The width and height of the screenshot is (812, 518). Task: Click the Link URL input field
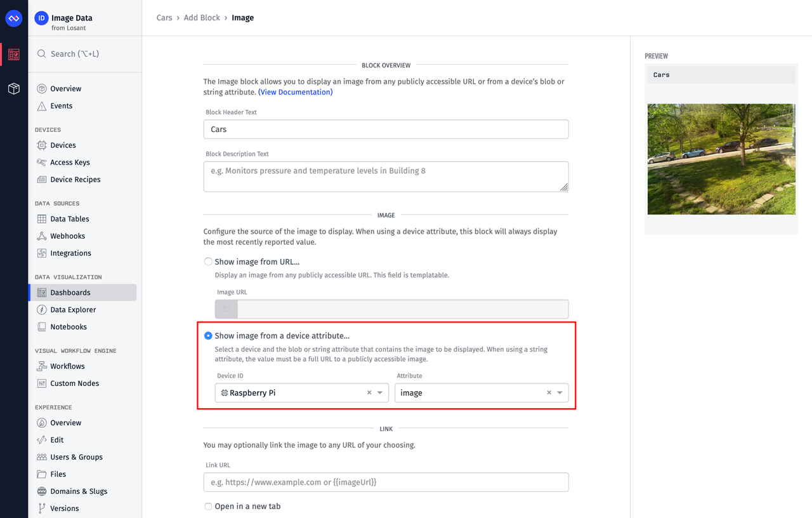click(x=386, y=482)
